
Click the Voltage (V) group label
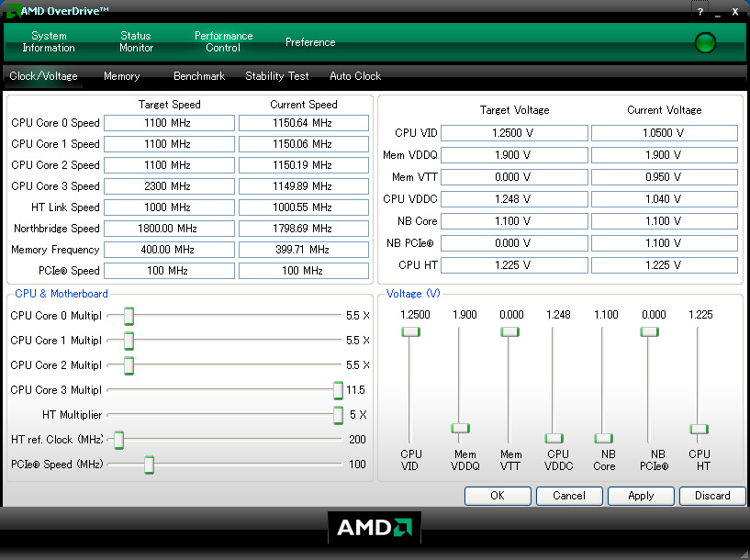click(413, 294)
